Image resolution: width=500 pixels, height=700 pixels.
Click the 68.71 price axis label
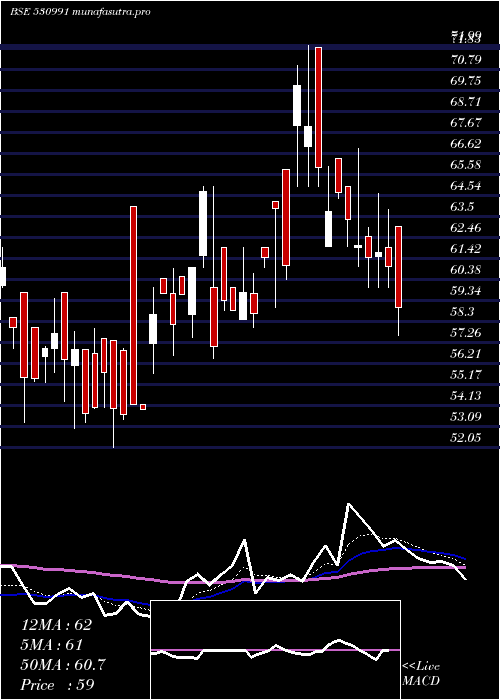(x=467, y=101)
